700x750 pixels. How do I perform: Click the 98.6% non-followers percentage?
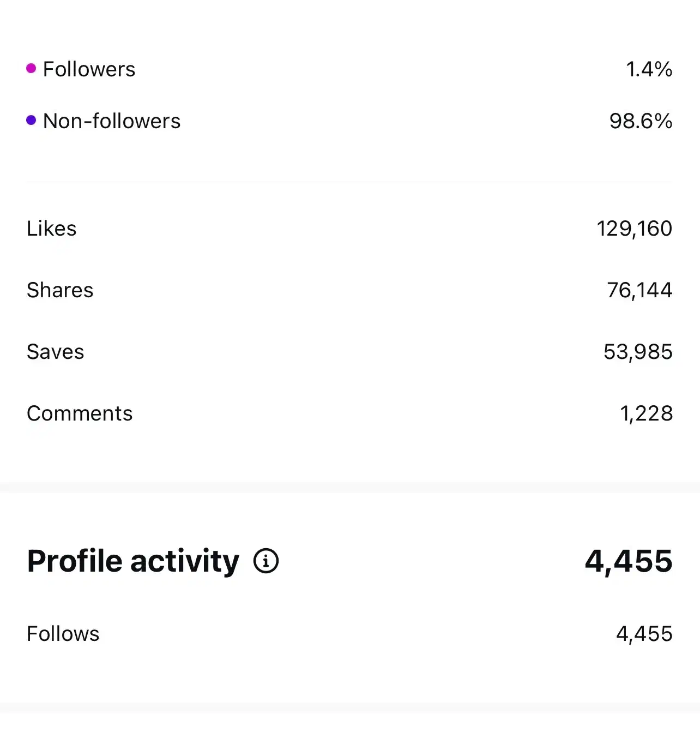(x=641, y=121)
